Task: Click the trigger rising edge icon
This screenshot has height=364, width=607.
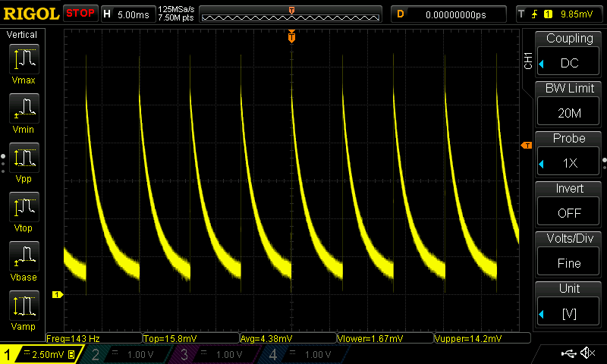Action: pos(535,14)
